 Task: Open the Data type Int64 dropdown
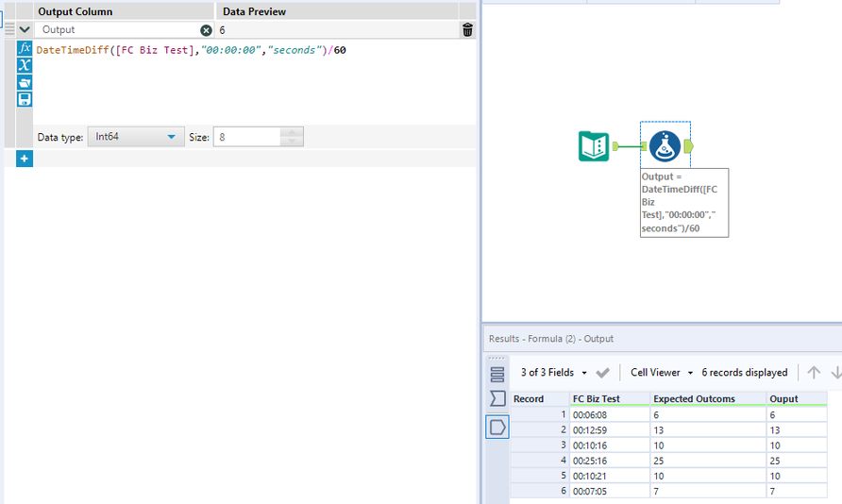tap(136, 137)
